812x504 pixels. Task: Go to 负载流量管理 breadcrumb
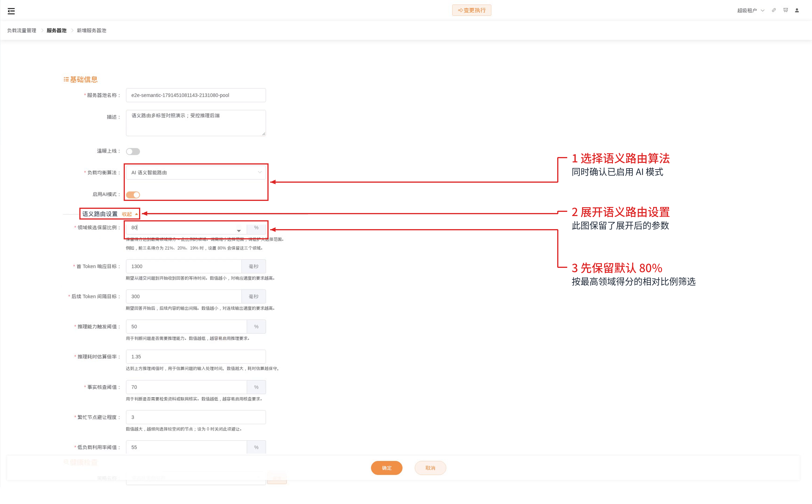(22, 30)
